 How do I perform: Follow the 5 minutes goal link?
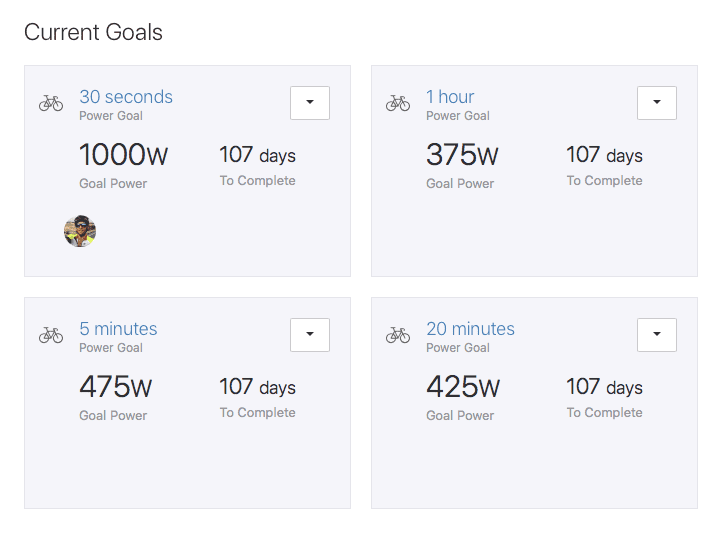pos(118,329)
